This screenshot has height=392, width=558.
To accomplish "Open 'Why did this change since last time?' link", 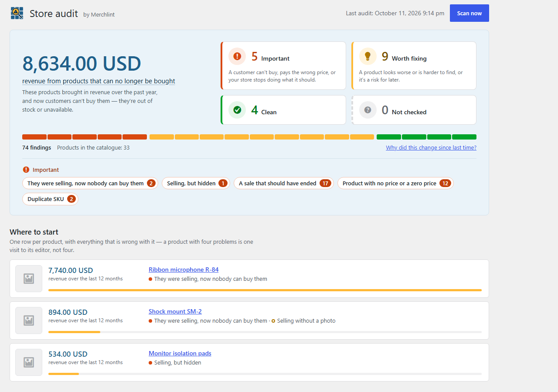I will click(x=431, y=148).
